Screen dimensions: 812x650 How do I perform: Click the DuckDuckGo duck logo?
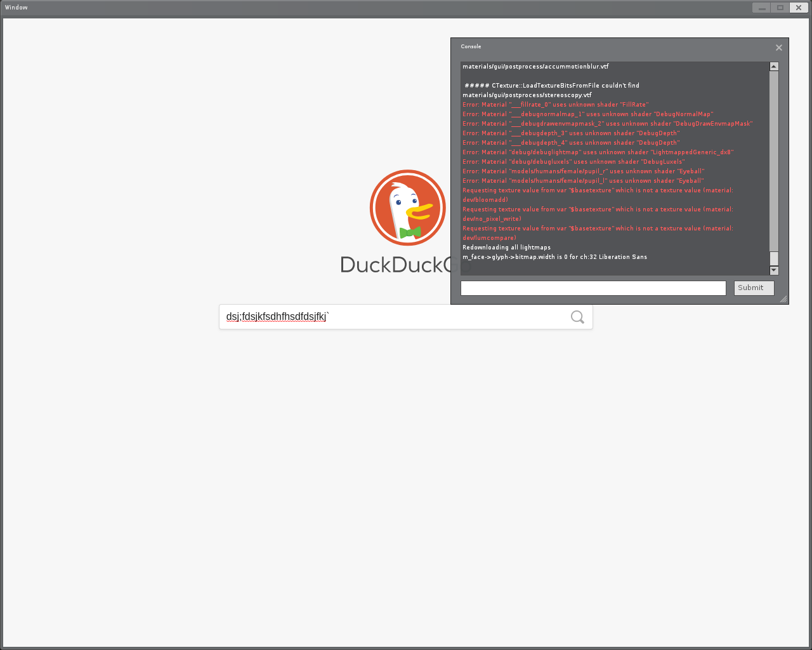pyautogui.click(x=407, y=208)
